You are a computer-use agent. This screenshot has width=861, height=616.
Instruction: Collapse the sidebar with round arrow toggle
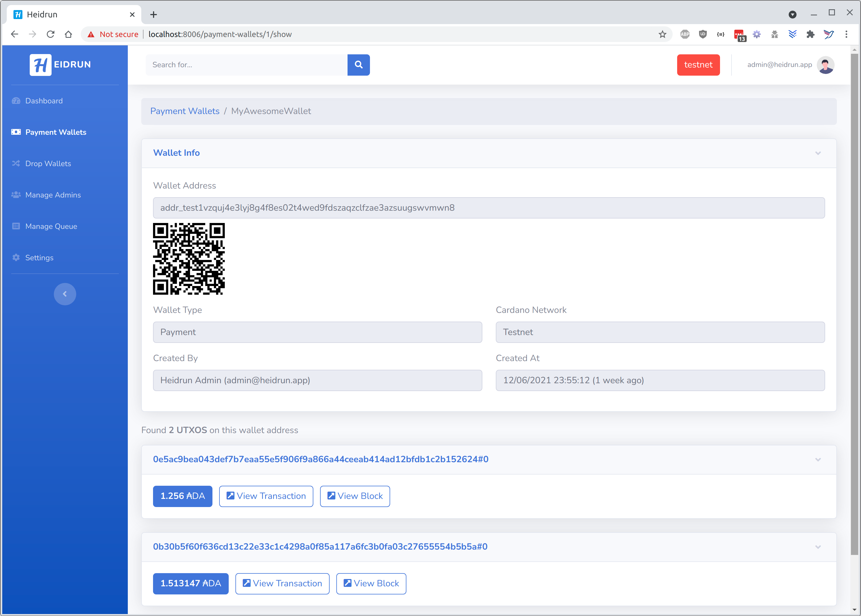point(65,294)
